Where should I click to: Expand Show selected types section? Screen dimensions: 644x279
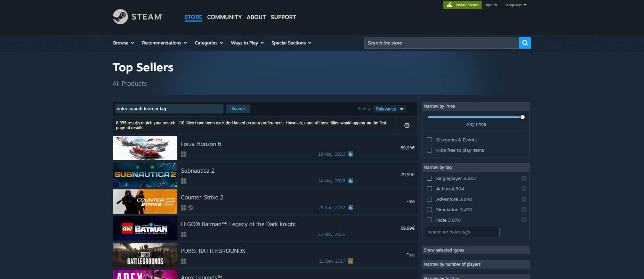476,250
